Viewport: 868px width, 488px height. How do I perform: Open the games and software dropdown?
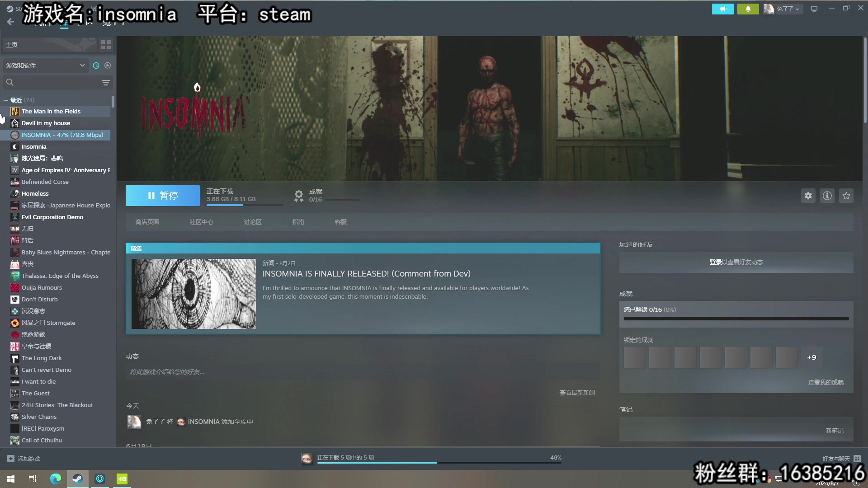pyautogui.click(x=45, y=66)
